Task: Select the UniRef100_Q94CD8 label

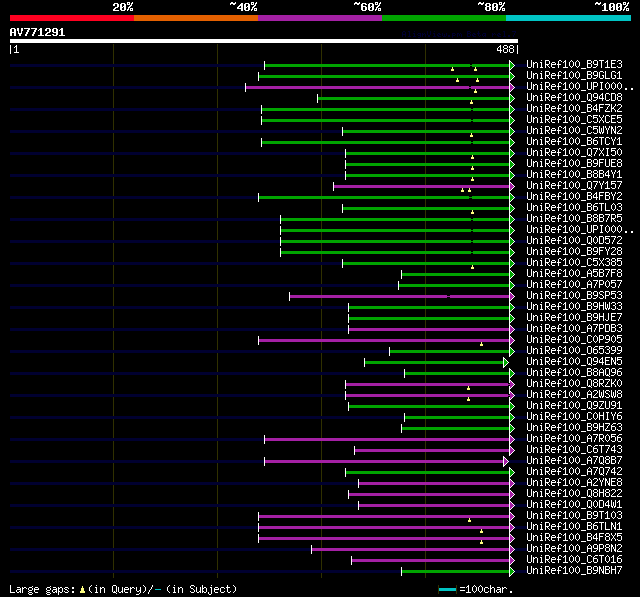Action: [x=574, y=98]
